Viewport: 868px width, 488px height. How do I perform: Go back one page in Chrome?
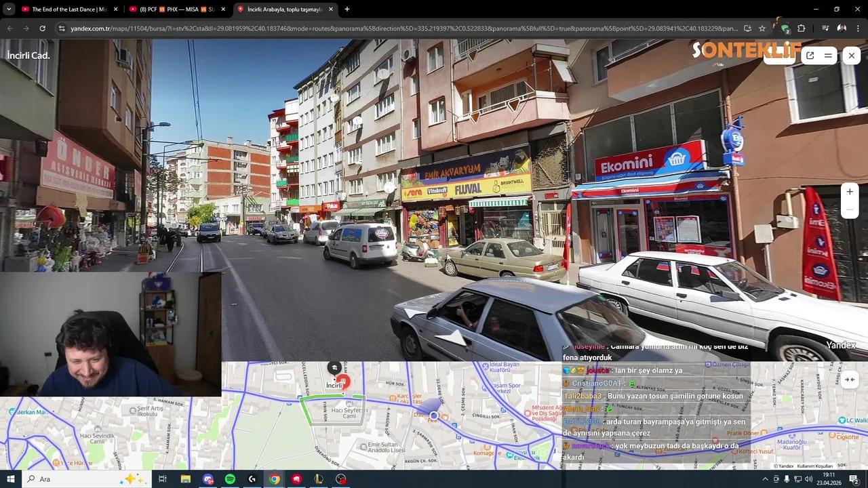[9, 28]
